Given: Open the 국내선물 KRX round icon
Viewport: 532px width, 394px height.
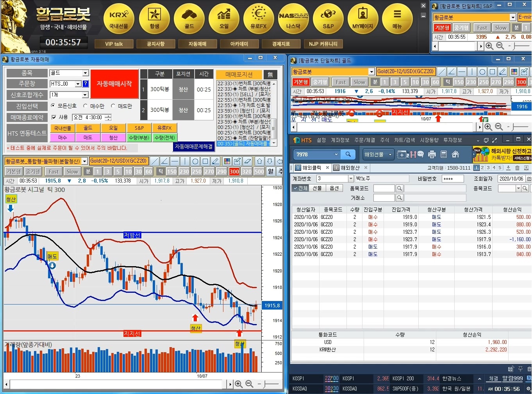Looking at the screenshot, I should click(x=119, y=18).
